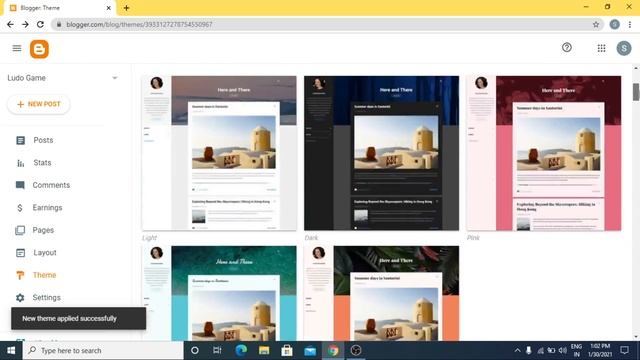Select the teal theme thumbnail
The image size is (640, 360).
[219, 293]
